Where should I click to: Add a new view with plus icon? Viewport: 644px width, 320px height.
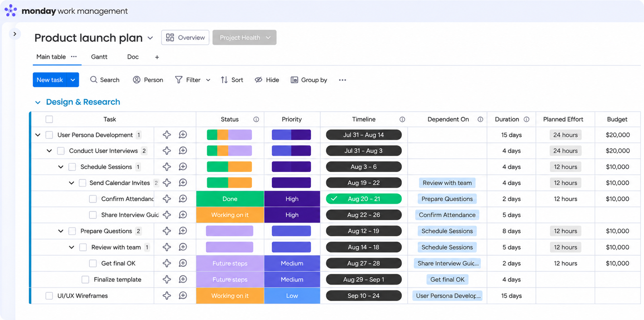(x=157, y=57)
